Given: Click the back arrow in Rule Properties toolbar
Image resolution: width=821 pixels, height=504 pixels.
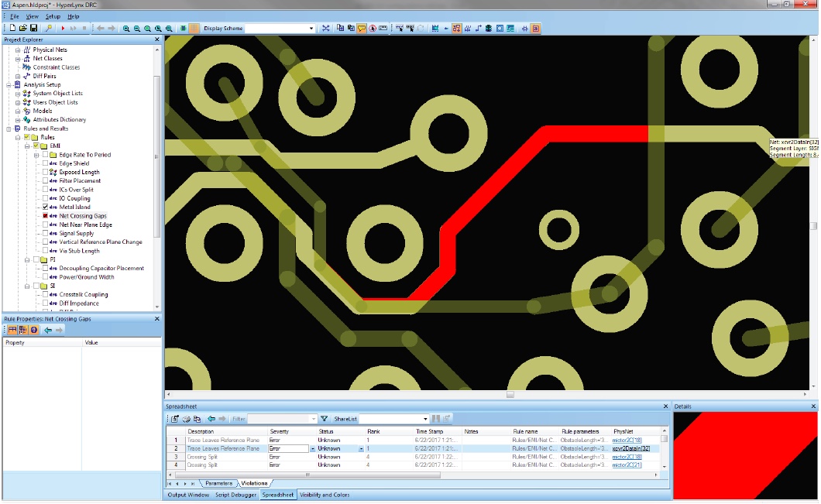Looking at the screenshot, I should (48, 330).
